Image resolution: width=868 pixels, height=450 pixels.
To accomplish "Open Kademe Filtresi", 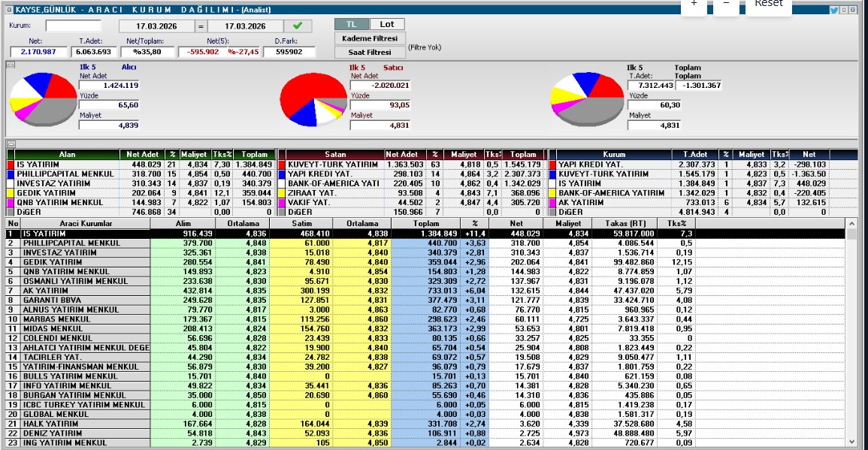I will click(369, 38).
